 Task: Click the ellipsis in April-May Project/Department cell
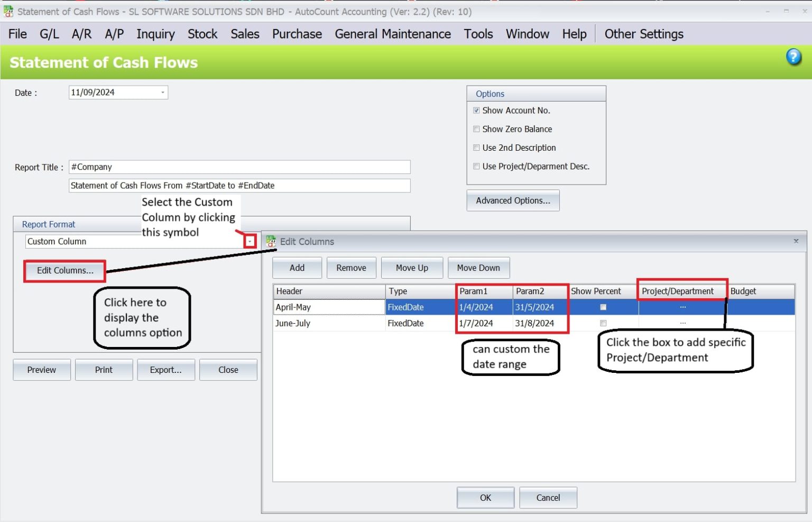point(682,307)
